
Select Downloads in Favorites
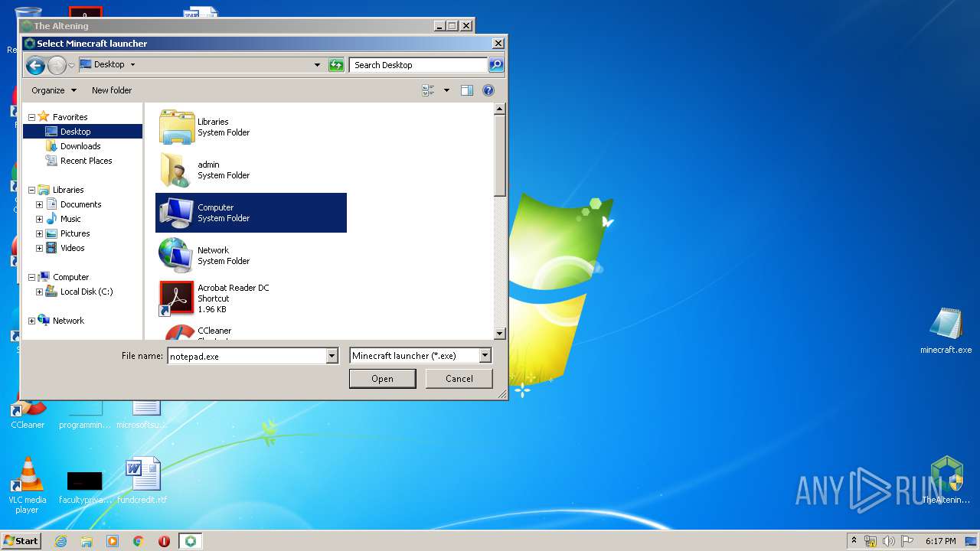coord(80,146)
